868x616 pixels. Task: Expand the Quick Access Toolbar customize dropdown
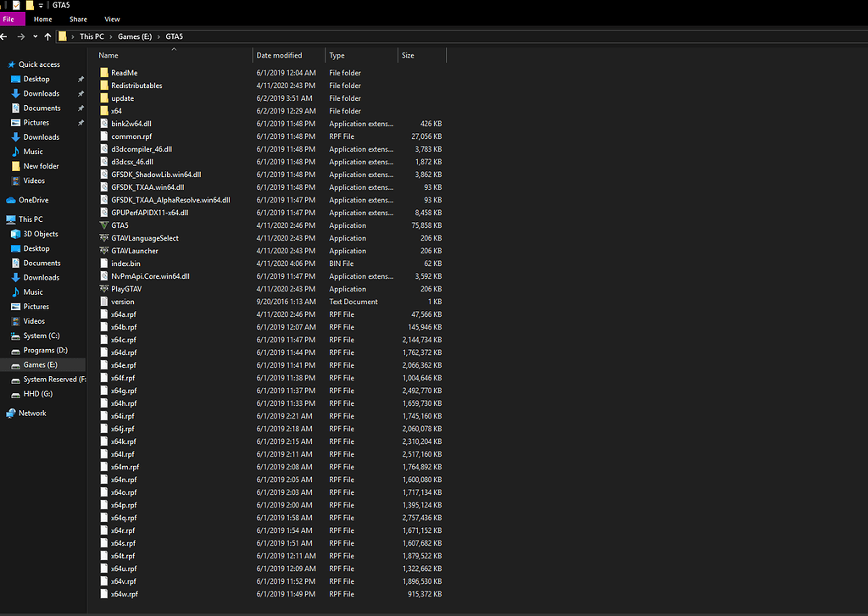point(39,5)
